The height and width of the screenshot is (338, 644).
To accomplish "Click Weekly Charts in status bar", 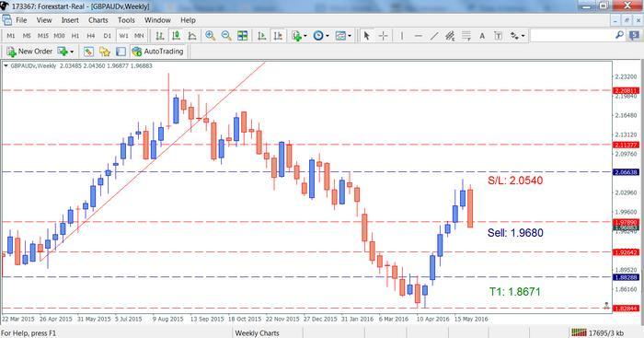I will coord(257,333).
